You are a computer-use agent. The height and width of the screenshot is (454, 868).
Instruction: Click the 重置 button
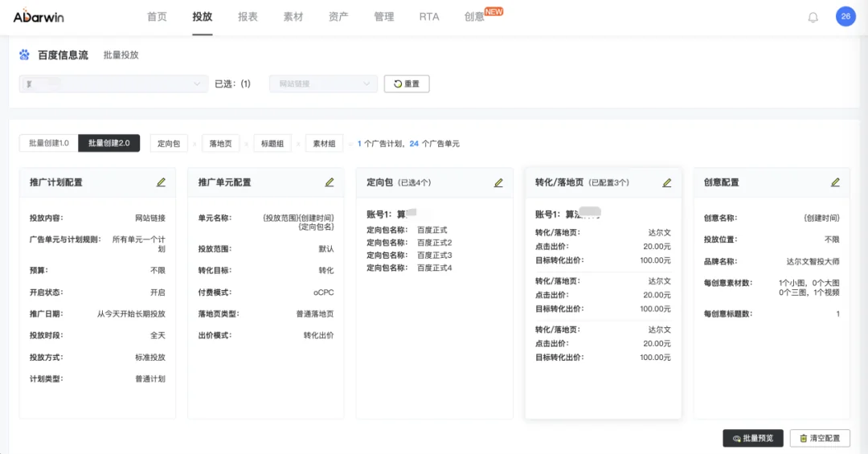[407, 84]
